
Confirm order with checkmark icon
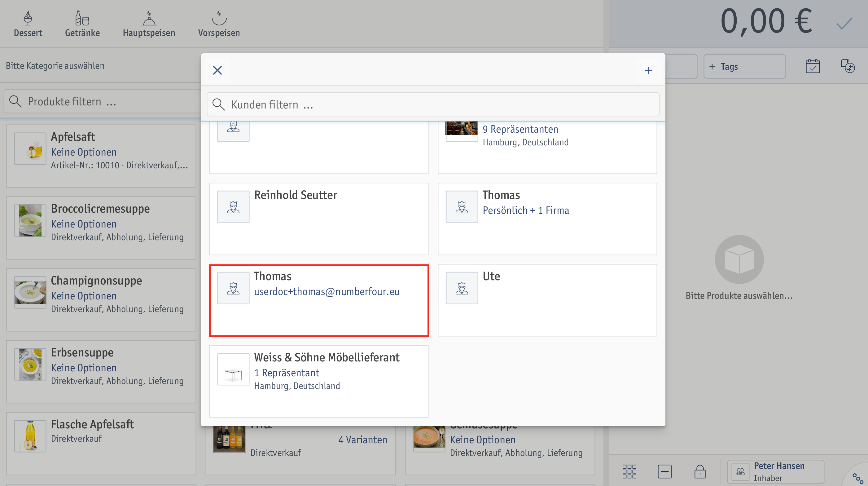[x=844, y=24]
